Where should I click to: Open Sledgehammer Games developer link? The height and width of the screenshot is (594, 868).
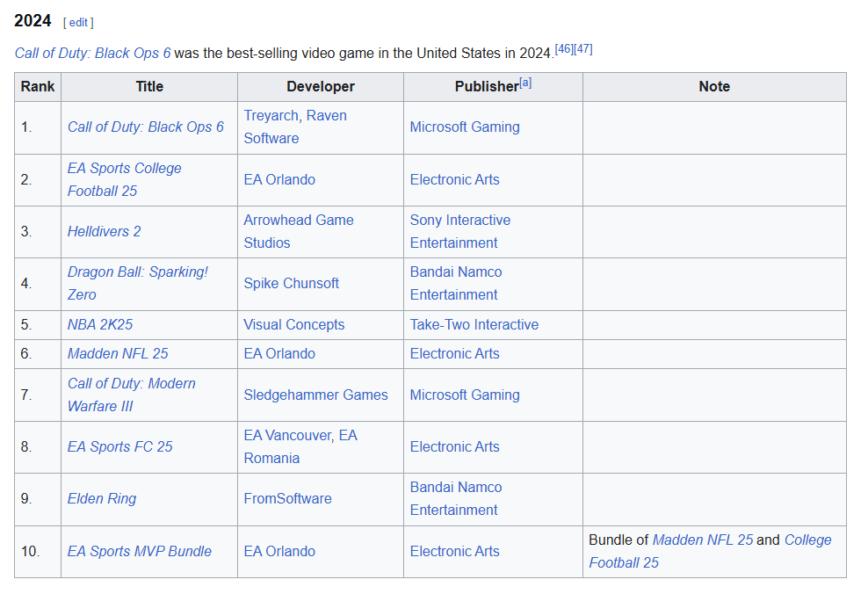[x=315, y=395]
